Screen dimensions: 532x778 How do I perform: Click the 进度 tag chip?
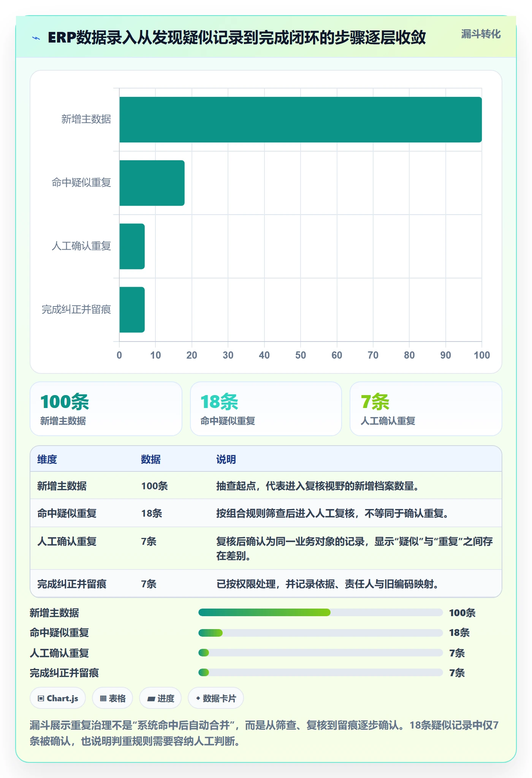point(160,698)
